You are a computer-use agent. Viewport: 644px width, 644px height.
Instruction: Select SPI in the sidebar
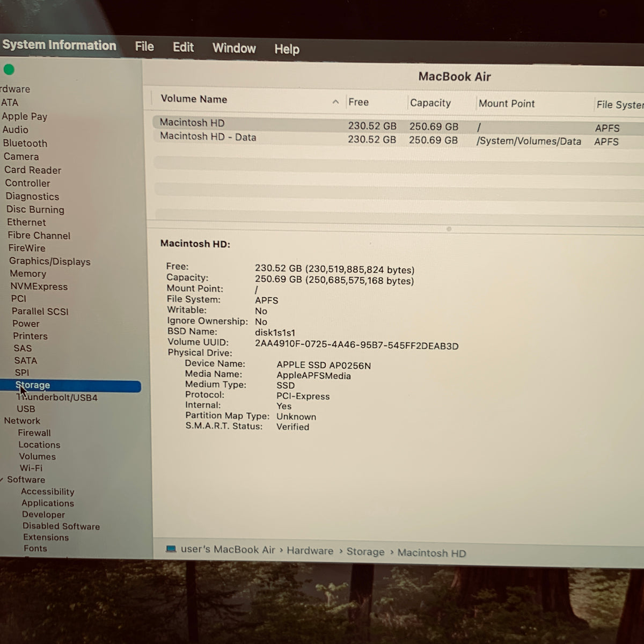[22, 372]
